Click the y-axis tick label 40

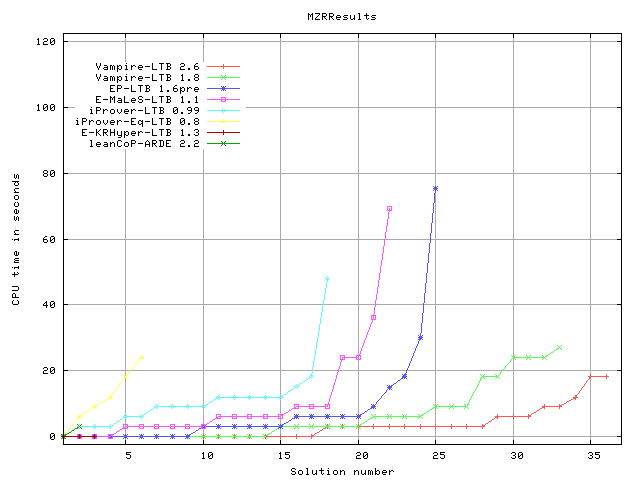(49, 304)
